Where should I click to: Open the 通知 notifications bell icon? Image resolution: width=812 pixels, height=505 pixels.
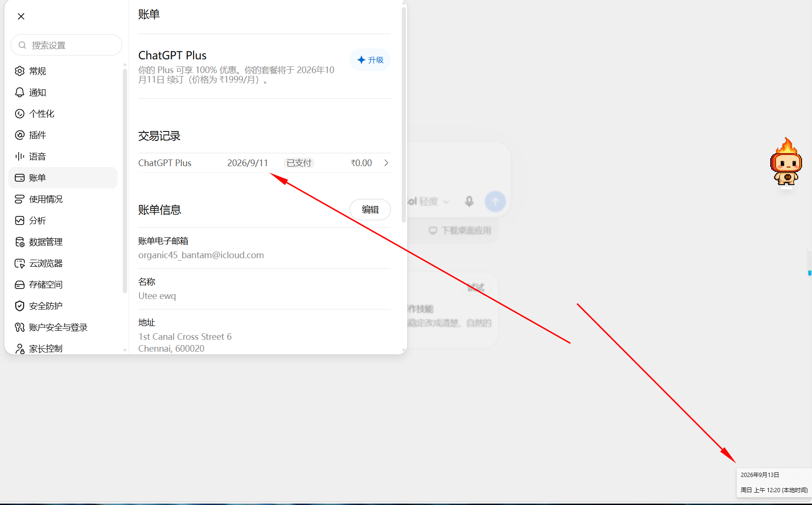tap(19, 93)
